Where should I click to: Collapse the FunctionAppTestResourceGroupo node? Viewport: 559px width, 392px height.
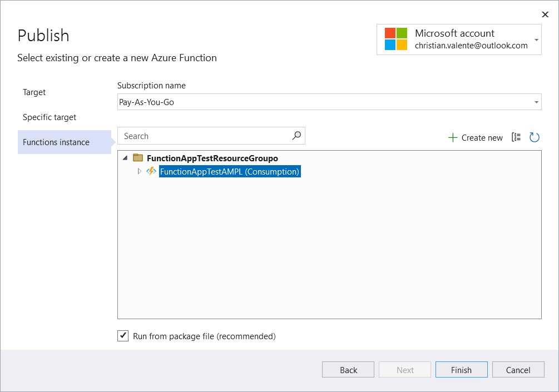125,158
